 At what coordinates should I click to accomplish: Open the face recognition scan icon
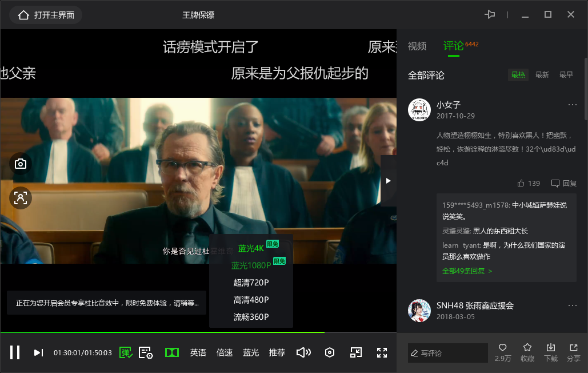[x=20, y=198]
